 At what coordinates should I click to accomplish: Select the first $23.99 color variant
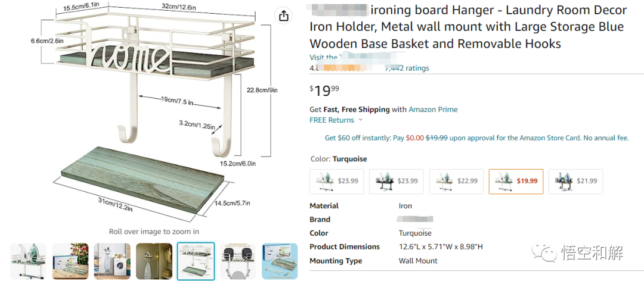pyautogui.click(x=336, y=182)
